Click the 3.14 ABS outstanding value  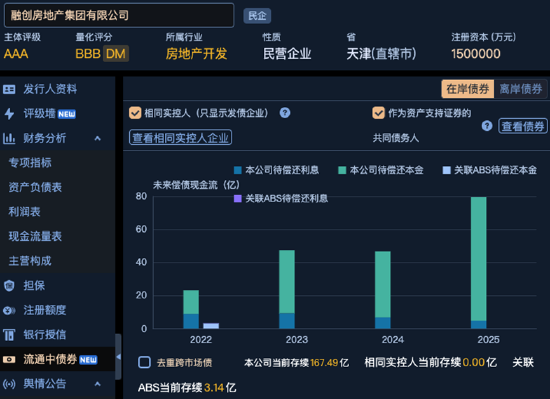(x=214, y=388)
